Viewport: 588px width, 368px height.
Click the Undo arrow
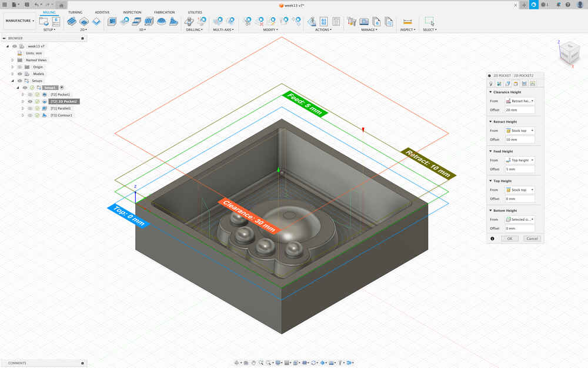pyautogui.click(x=36, y=5)
